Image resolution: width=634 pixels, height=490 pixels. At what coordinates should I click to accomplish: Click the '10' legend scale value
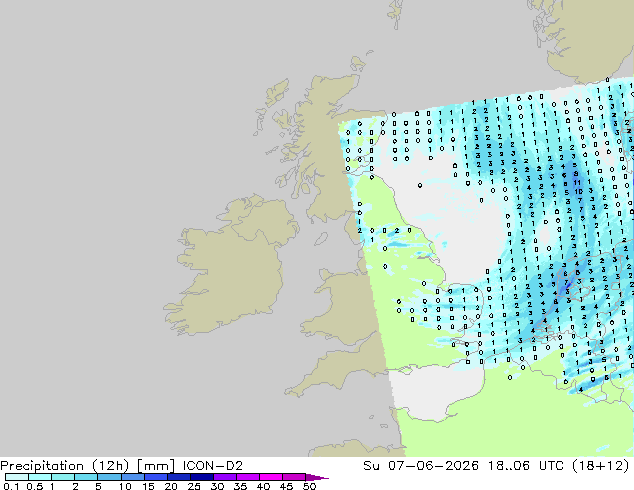click(125, 486)
